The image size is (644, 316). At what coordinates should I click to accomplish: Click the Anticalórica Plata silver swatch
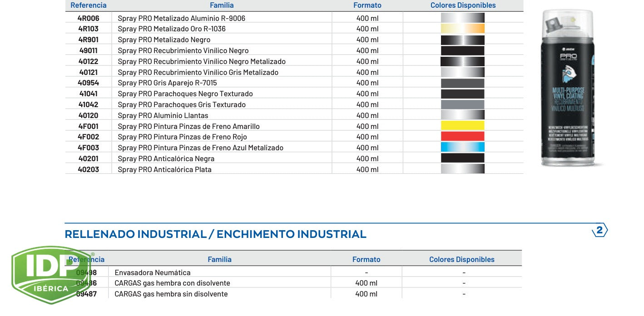tap(462, 169)
